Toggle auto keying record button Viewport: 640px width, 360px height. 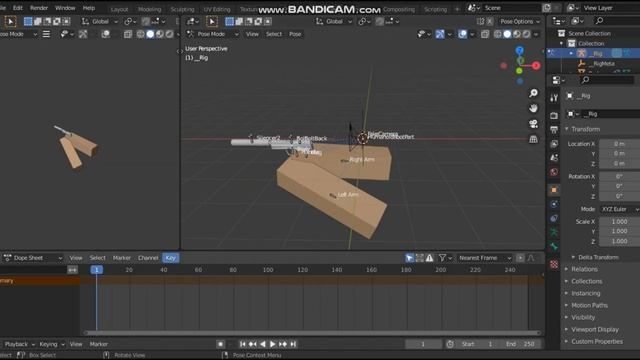click(220, 344)
